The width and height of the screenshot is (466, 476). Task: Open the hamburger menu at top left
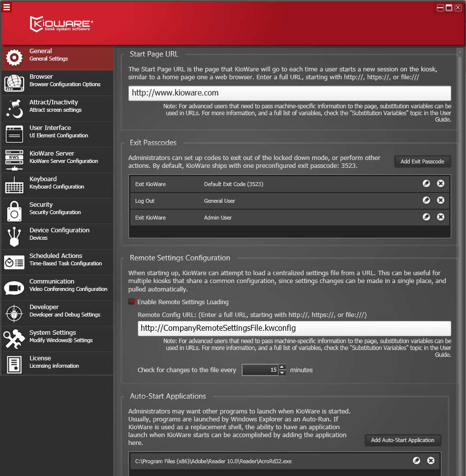click(7, 7)
